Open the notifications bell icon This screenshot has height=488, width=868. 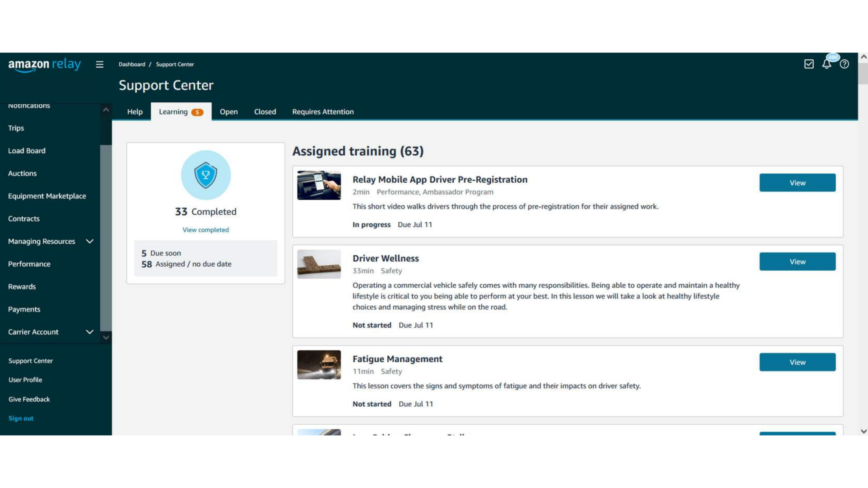tap(826, 64)
